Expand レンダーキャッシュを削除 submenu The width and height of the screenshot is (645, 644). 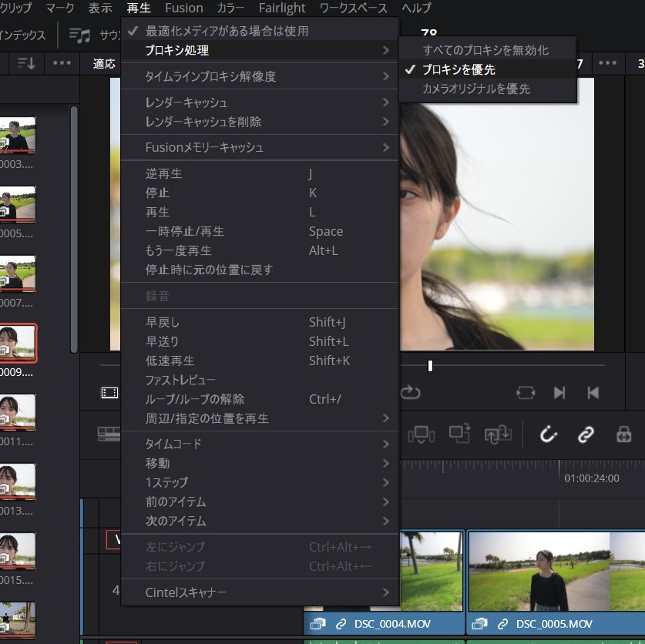click(260, 122)
